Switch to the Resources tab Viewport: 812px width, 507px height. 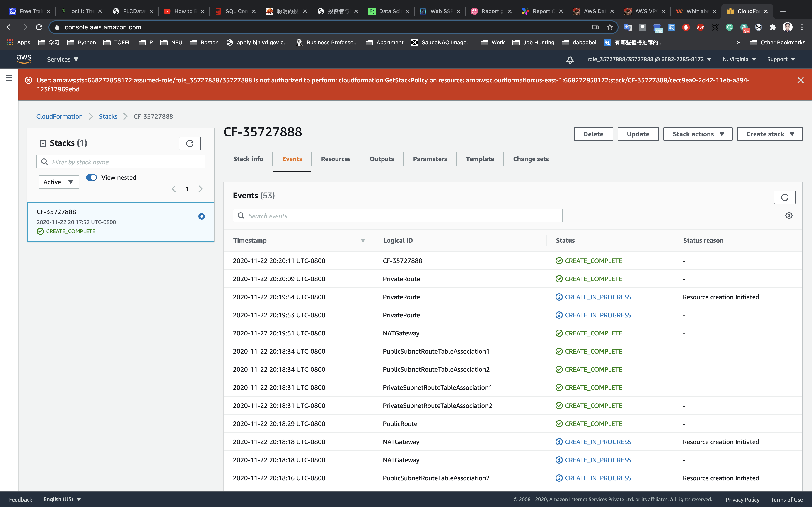(x=336, y=159)
